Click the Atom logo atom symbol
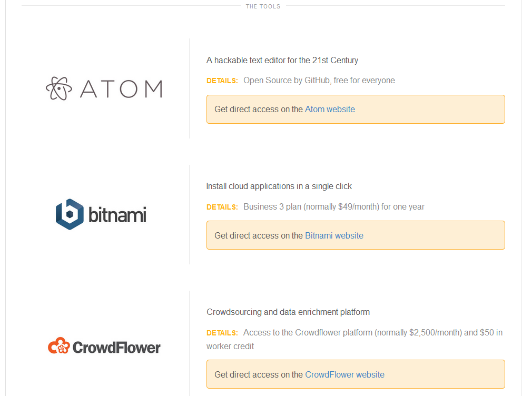The width and height of the screenshot is (532, 396). 58,88
